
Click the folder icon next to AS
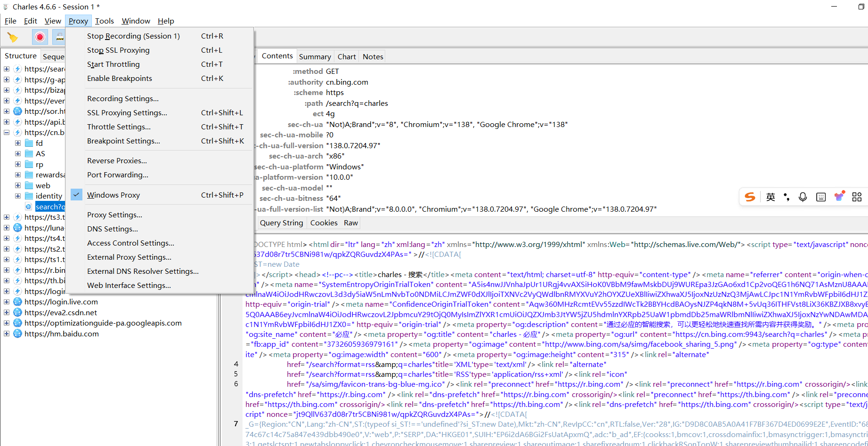(x=29, y=154)
